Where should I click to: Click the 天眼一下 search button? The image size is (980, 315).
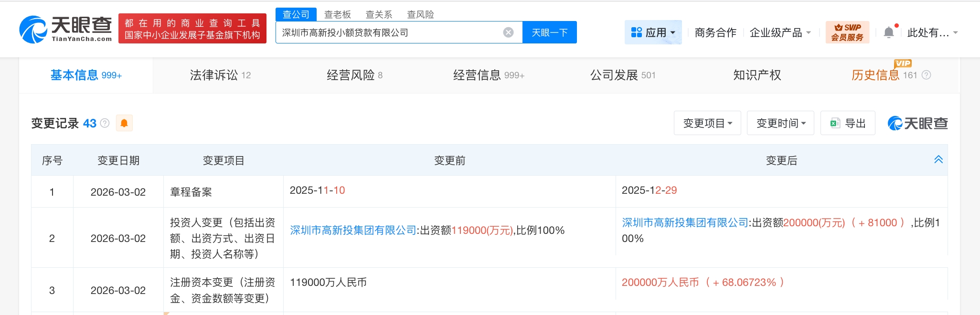pos(549,32)
